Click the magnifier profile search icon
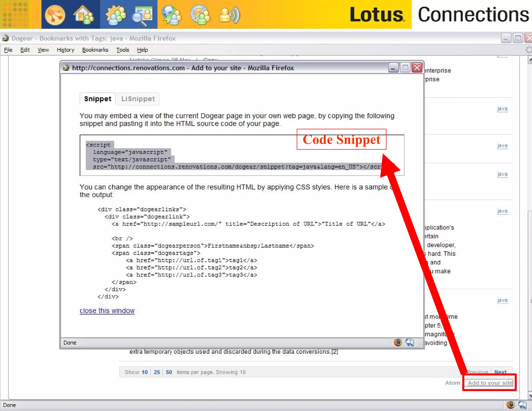Screen dimensions: 532x411 (x=142, y=16)
